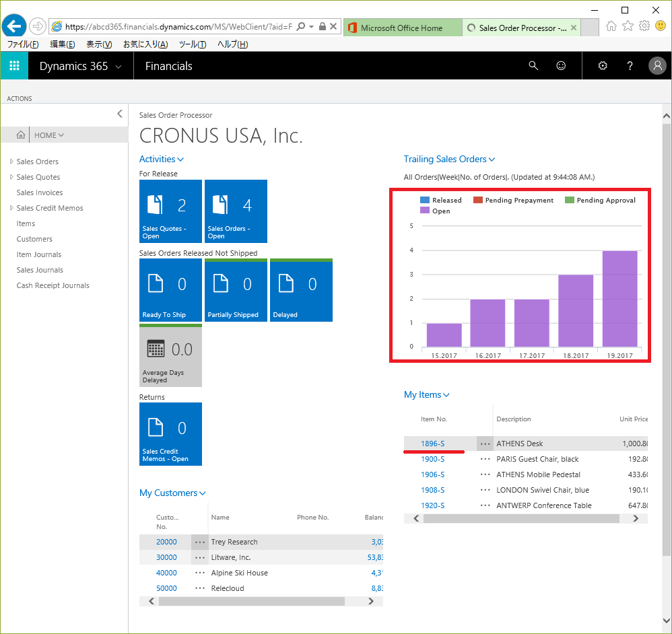The image size is (672, 634).
Task: Go back with the browser back arrow
Action: (x=14, y=26)
